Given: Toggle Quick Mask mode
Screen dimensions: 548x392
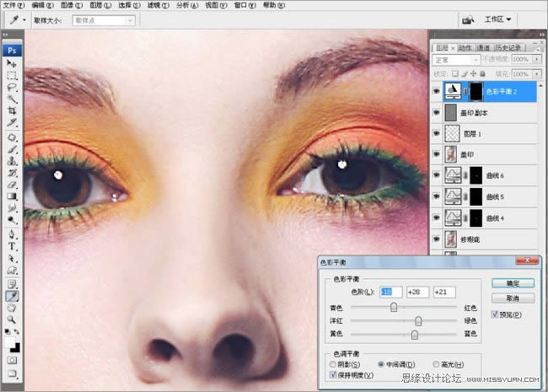Looking at the screenshot, I should click(x=12, y=360).
